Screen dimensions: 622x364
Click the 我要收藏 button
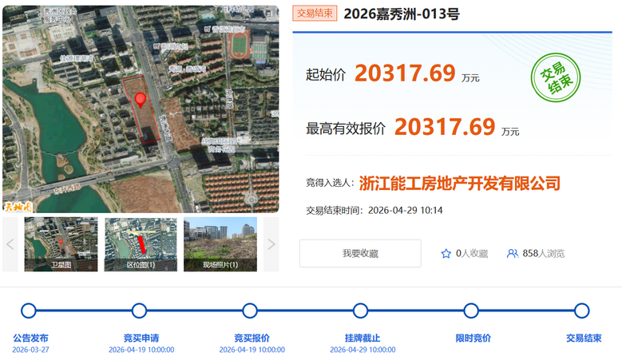click(360, 253)
